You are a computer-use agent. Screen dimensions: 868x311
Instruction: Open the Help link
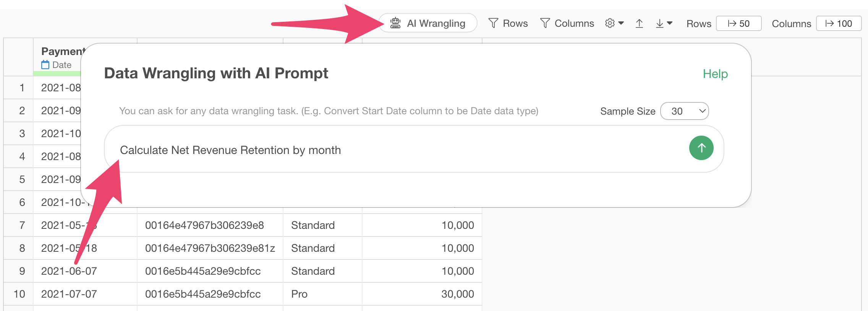click(x=715, y=74)
